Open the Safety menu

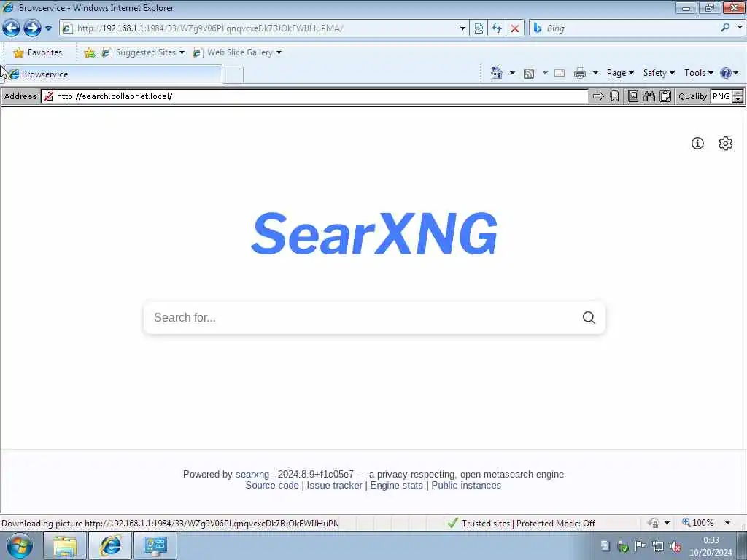[x=659, y=73]
